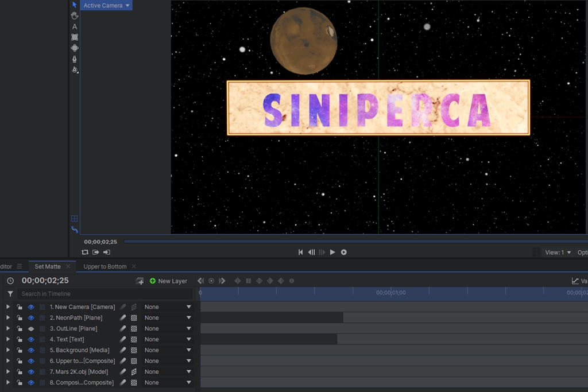Switch to the Upper to Bottom tab

coord(105,266)
